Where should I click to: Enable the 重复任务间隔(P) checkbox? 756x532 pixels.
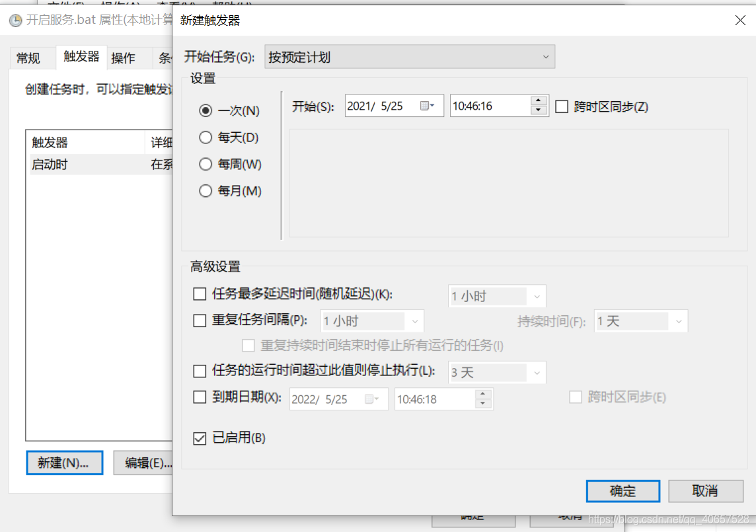click(199, 321)
